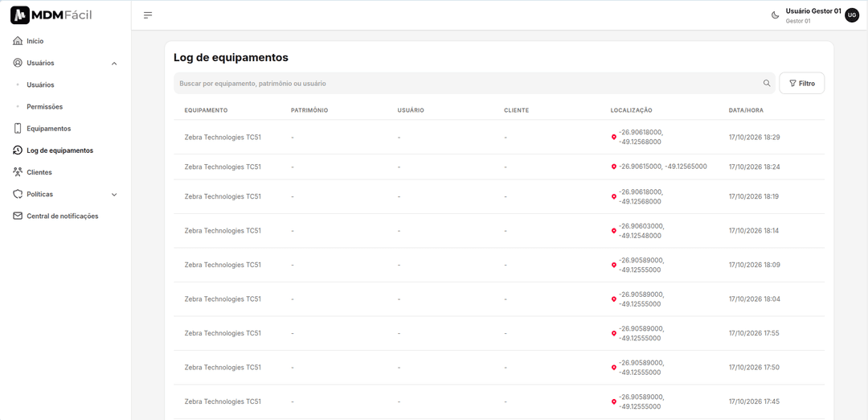Click the Log de equipamentos history icon
Screen dimensions: 868x420
(18, 150)
